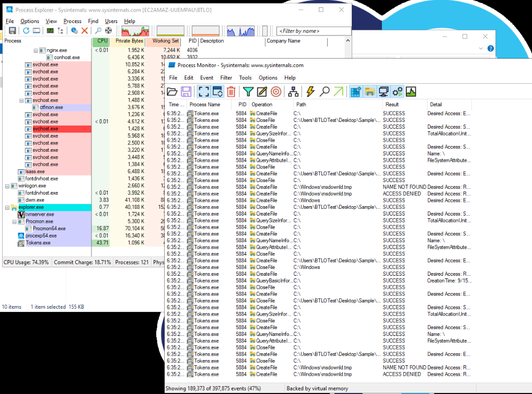Image resolution: width=532 pixels, height=394 pixels.
Task: Collapse the Procmon.exe tree node
Action: (14, 222)
